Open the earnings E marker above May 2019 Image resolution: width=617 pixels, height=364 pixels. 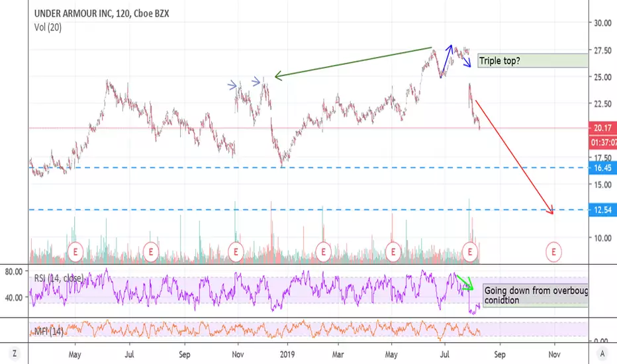pos(393,251)
